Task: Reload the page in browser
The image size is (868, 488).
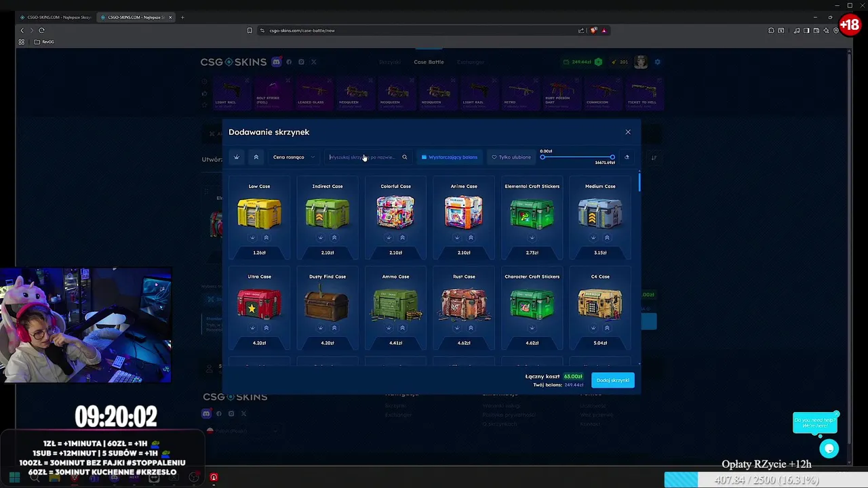Action: pos(41,30)
